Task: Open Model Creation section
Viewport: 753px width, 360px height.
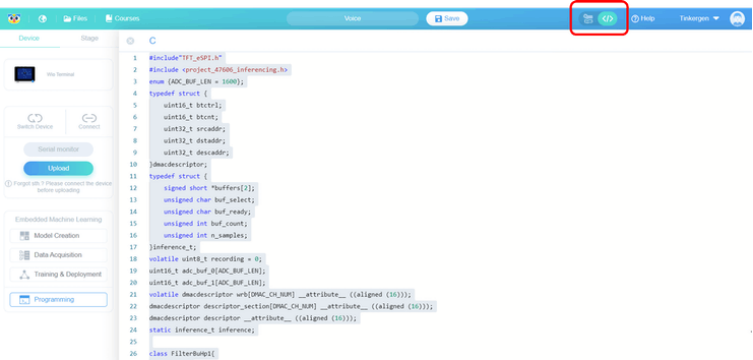Action: point(58,236)
